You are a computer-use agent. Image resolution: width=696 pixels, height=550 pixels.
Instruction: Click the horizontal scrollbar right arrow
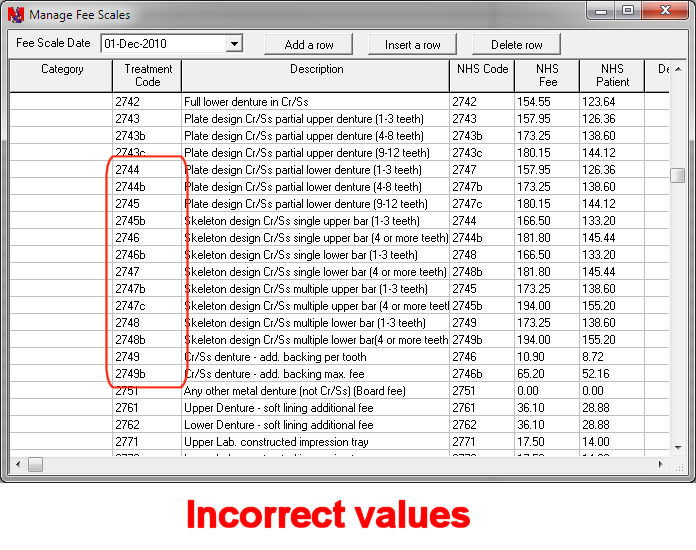coord(660,464)
